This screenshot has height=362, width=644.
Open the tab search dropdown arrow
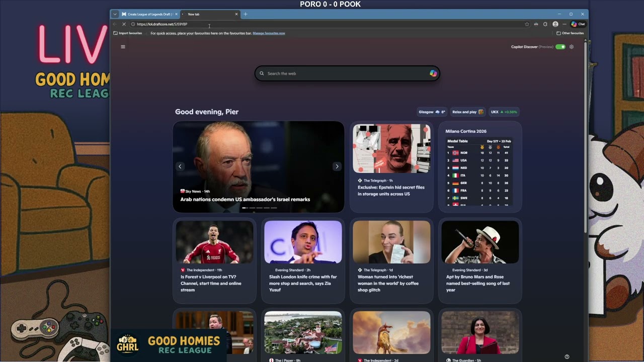point(115,14)
